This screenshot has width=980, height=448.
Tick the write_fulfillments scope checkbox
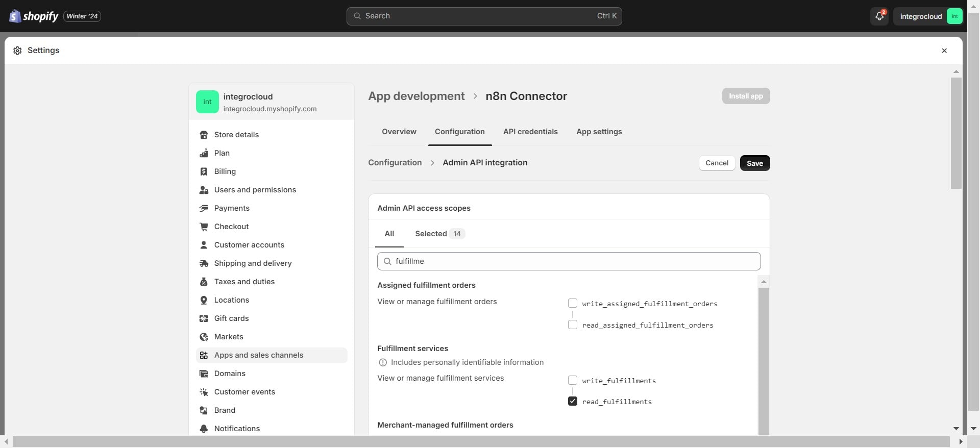(x=573, y=381)
